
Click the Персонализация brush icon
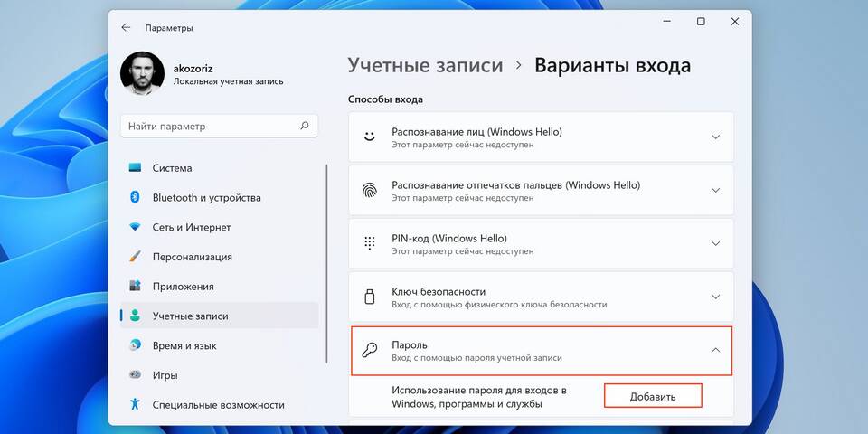tap(135, 257)
